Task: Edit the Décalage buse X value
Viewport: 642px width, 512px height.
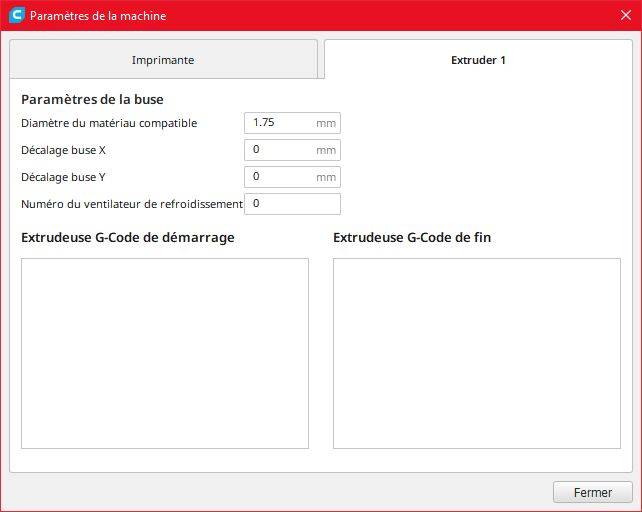Action: pyautogui.click(x=292, y=150)
